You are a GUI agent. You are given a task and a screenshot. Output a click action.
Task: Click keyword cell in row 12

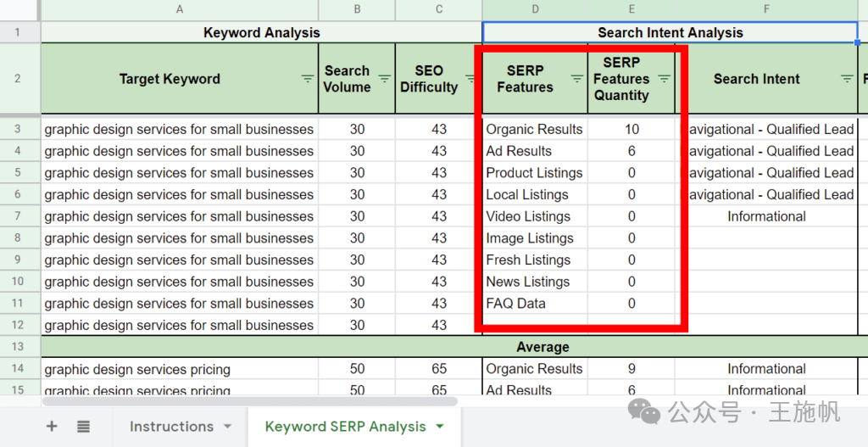pyautogui.click(x=180, y=325)
